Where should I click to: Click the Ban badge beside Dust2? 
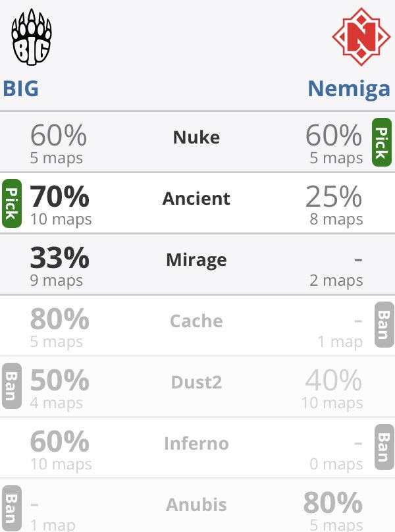[x=12, y=386]
